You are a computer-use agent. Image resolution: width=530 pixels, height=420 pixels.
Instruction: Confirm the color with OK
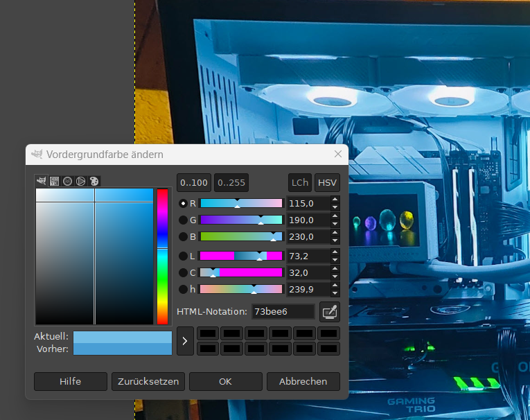(x=225, y=381)
